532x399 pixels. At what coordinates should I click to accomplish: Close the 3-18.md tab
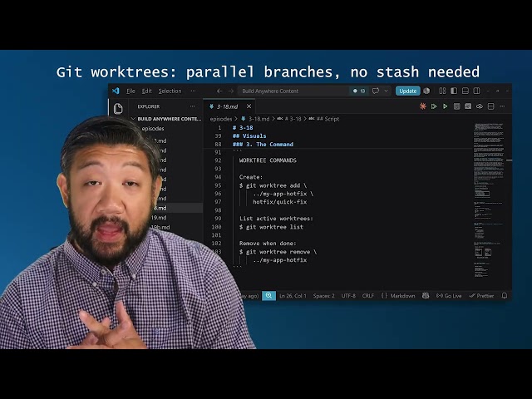249,106
